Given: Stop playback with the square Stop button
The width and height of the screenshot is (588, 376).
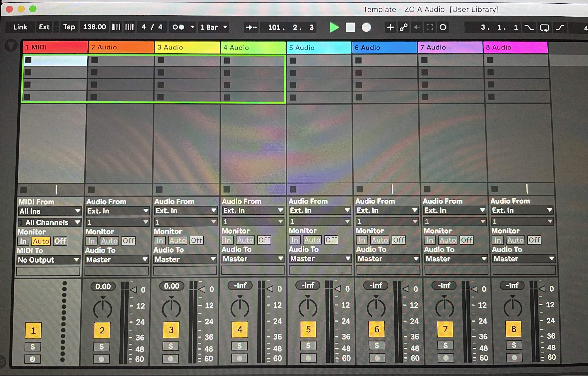Looking at the screenshot, I should 350,27.
